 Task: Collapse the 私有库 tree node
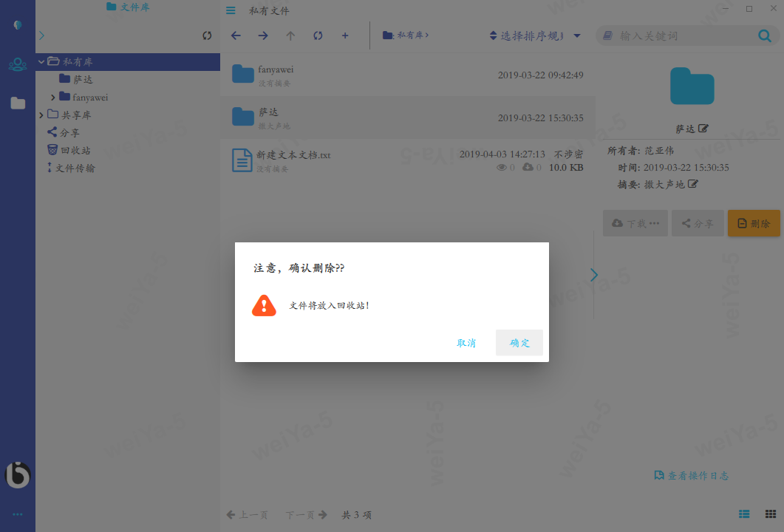[x=41, y=61]
